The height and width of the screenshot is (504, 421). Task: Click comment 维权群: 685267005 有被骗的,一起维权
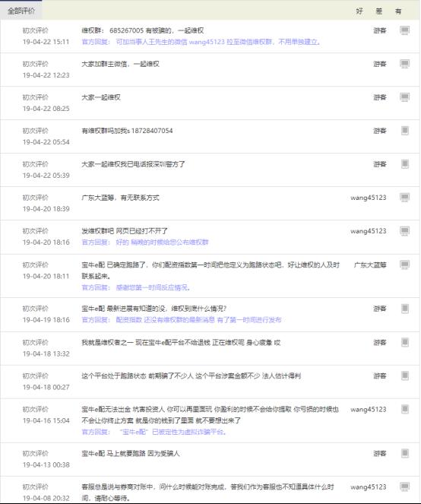pos(143,30)
